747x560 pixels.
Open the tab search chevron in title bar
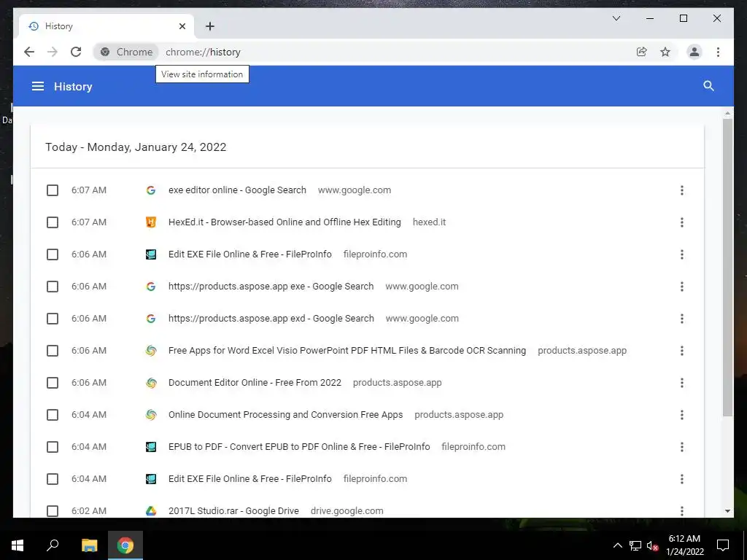point(616,18)
